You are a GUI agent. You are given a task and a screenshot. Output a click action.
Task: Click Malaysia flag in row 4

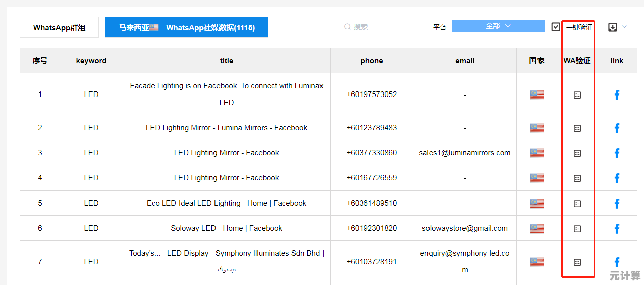click(536, 178)
